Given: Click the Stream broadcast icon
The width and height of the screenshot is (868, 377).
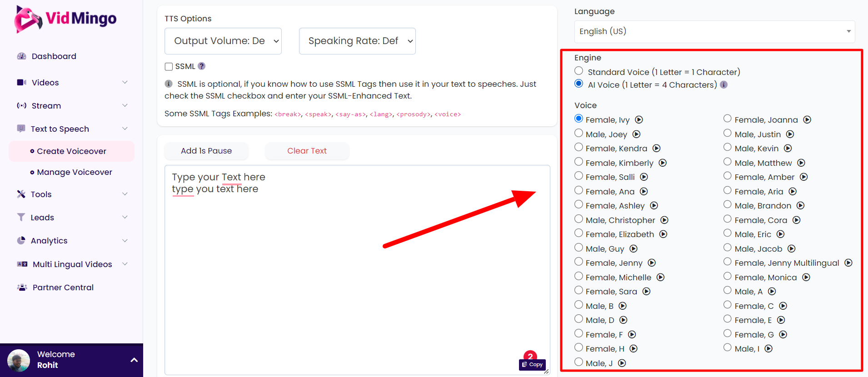Looking at the screenshot, I should pos(21,106).
